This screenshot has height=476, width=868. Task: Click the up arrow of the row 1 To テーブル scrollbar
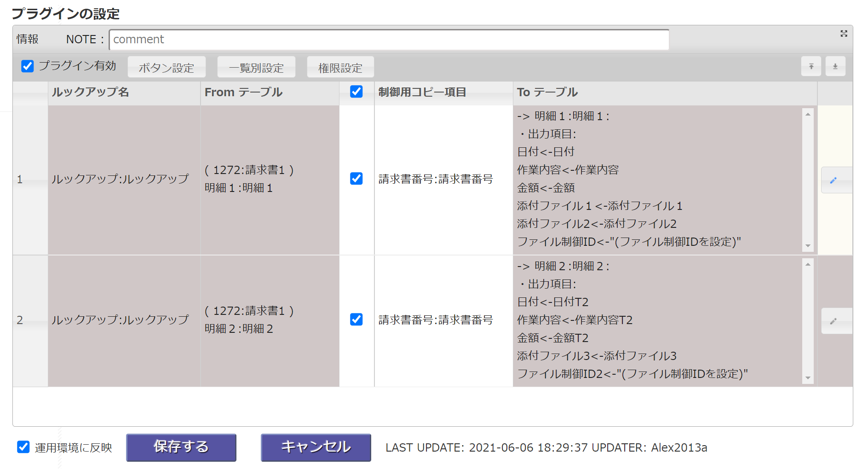[808, 114]
